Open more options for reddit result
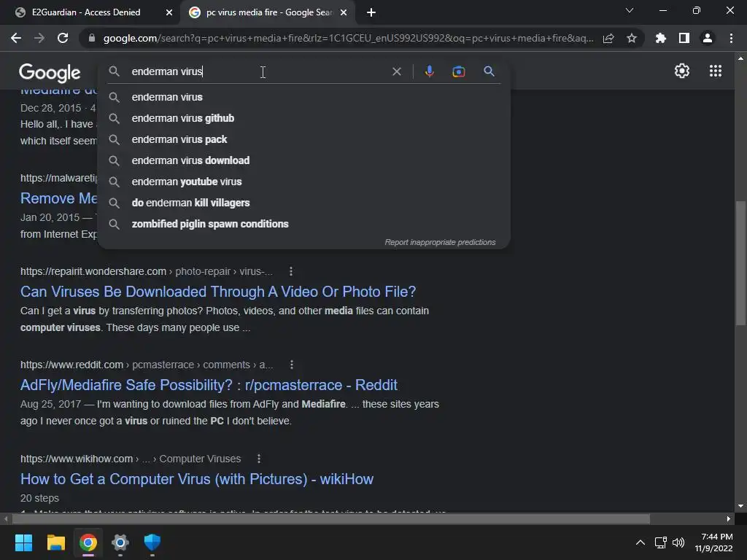 (292, 365)
